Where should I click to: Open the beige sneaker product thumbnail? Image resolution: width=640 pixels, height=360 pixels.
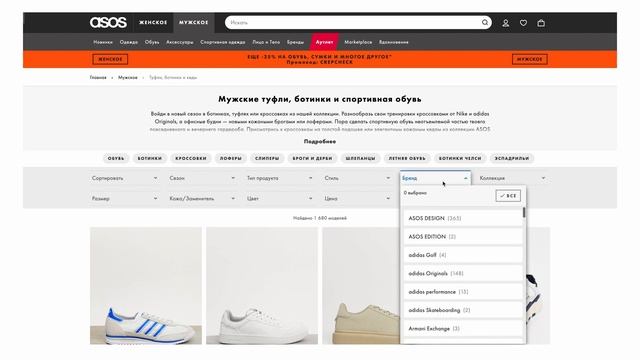pos(361,286)
